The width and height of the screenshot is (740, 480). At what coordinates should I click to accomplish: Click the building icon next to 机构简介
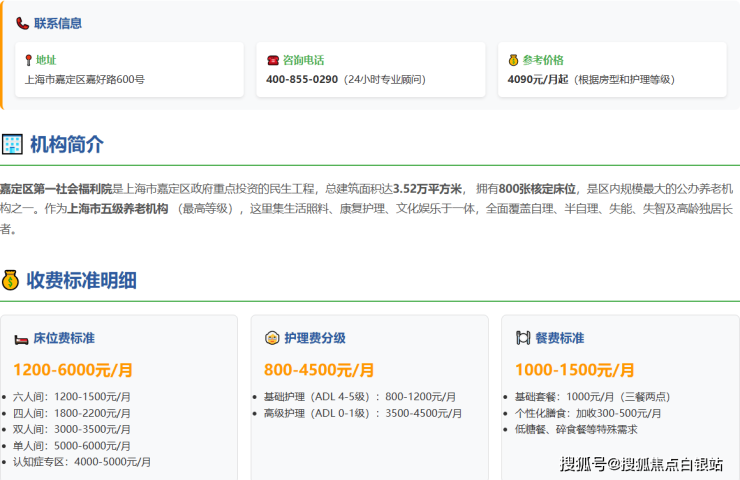[x=12, y=144]
